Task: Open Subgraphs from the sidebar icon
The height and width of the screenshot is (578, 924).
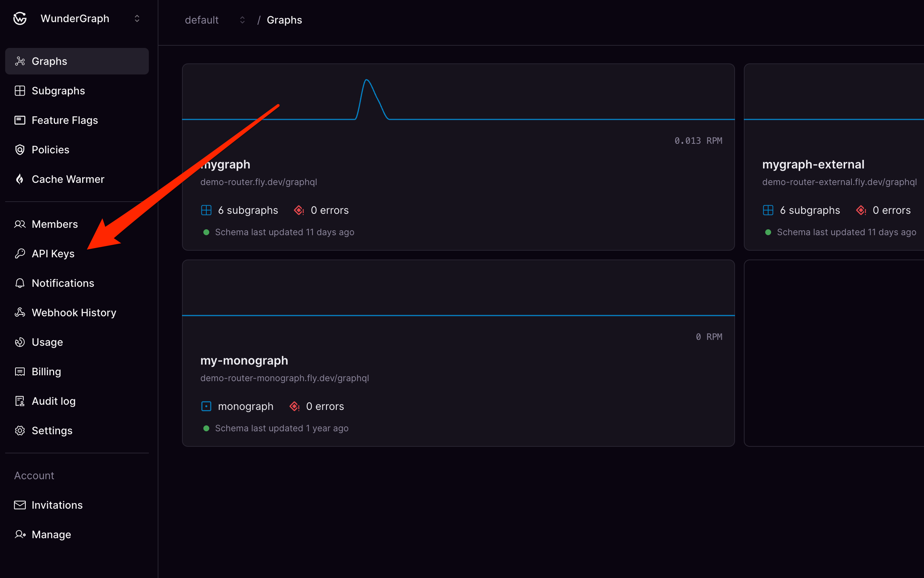Action: [20, 91]
